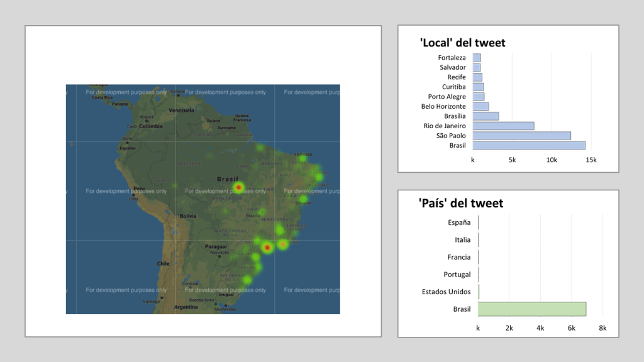Select the Estados Unidos label

(x=447, y=292)
